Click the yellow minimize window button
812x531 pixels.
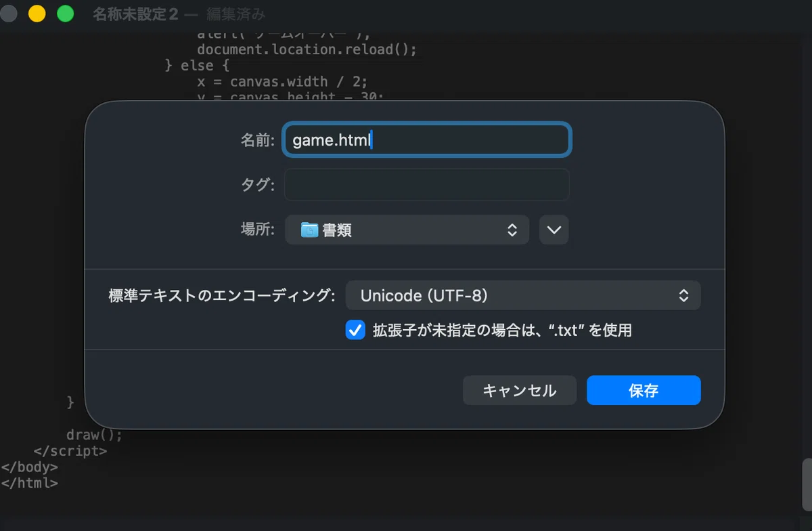[37, 14]
